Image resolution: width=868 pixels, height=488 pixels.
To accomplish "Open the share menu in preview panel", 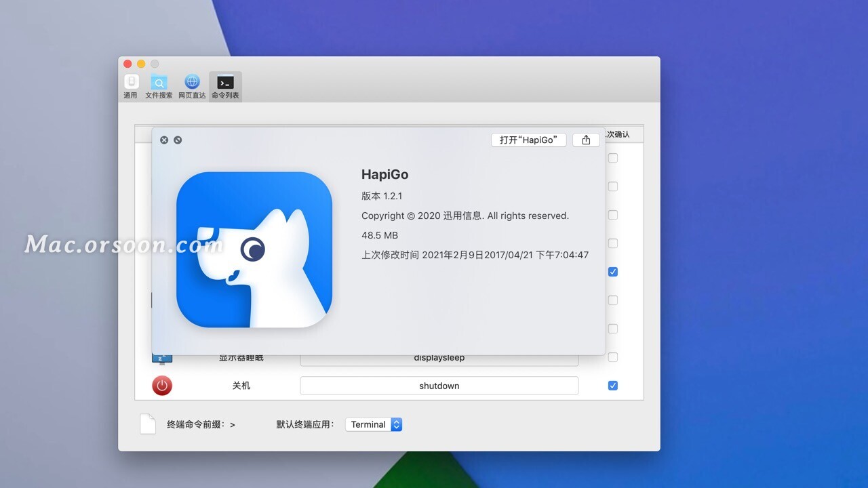I will point(586,140).
